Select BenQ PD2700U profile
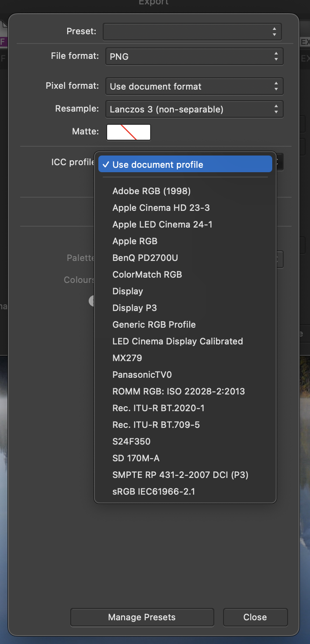The height and width of the screenshot is (644, 310). tap(145, 258)
